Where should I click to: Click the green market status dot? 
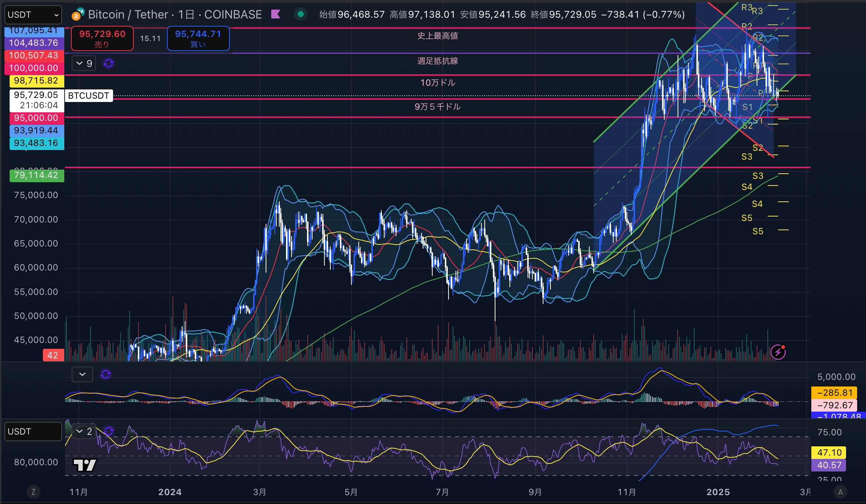click(301, 14)
